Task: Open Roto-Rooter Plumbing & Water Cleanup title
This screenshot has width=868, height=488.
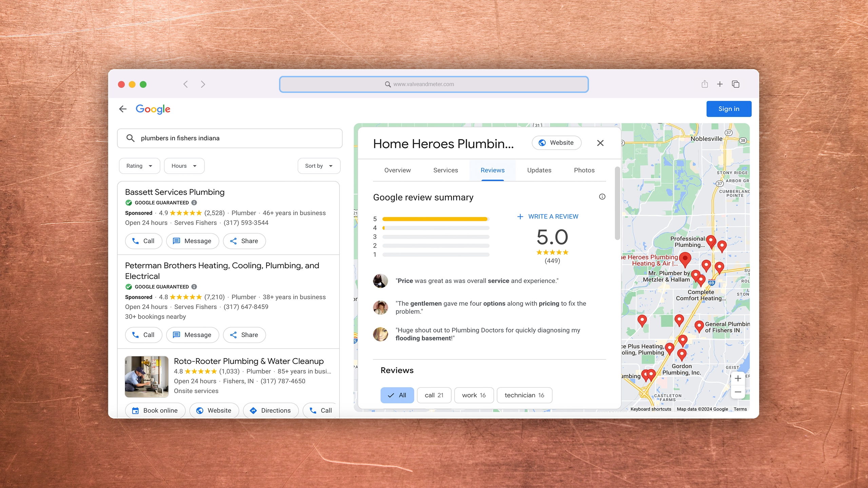Action: pos(249,361)
